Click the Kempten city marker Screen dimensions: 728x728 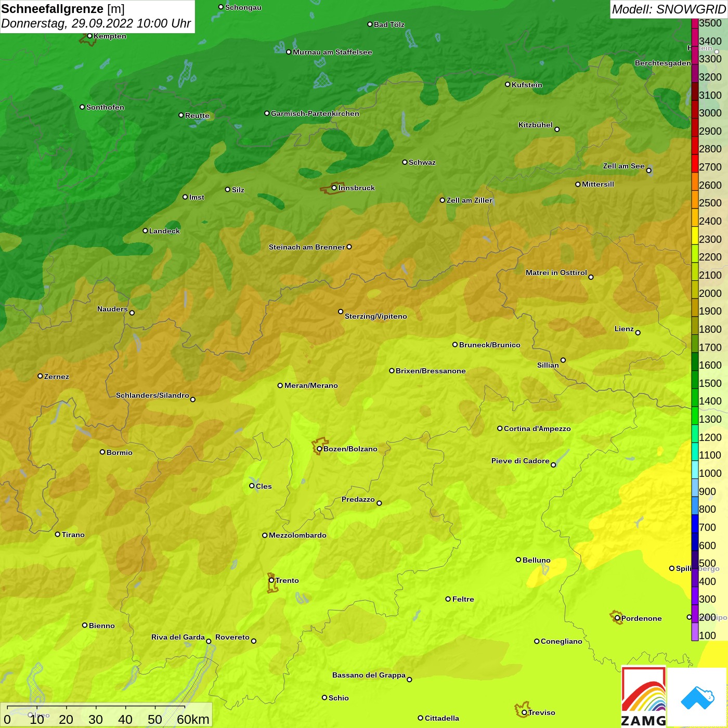(89, 36)
